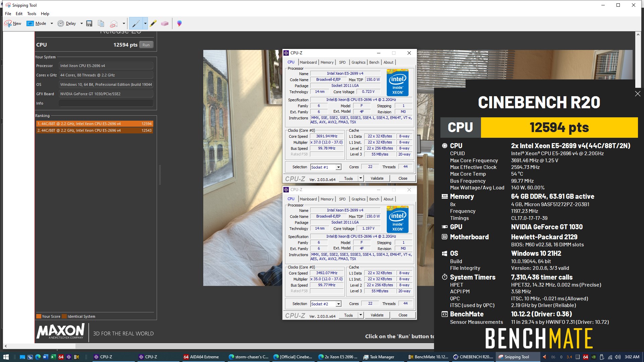
Task: Select ranking entry with 12594 score
Action: click(95, 124)
